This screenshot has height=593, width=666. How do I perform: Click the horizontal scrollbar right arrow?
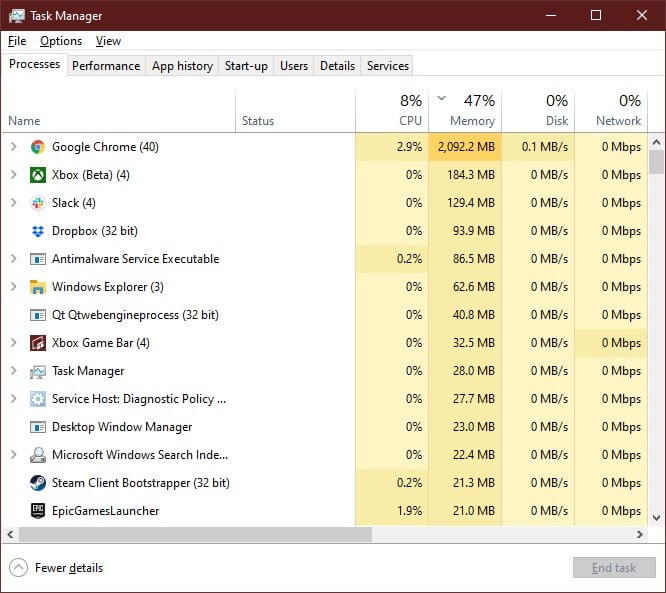coord(640,534)
